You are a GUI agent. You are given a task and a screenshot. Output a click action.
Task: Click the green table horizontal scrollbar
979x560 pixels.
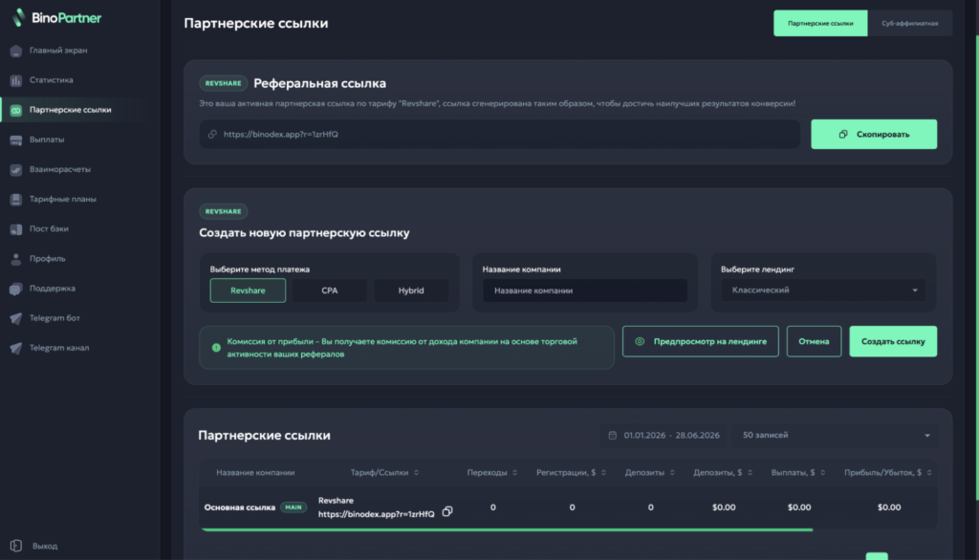(x=507, y=529)
